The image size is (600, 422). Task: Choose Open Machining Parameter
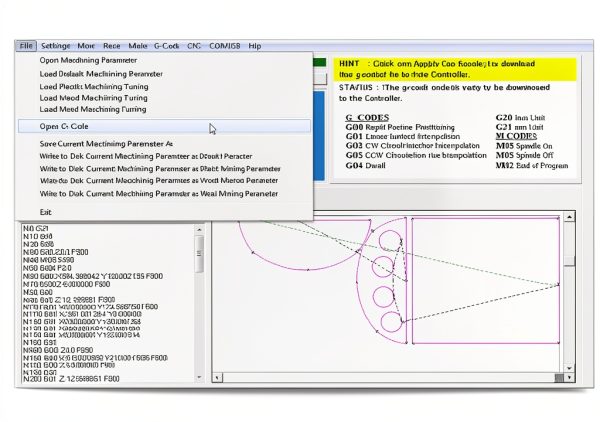pyautogui.click(x=88, y=60)
